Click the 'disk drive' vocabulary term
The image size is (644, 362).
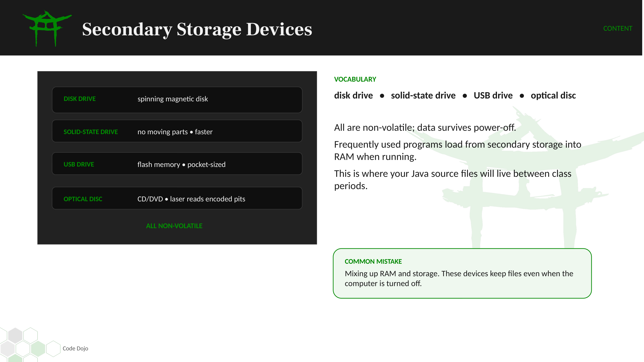(353, 96)
